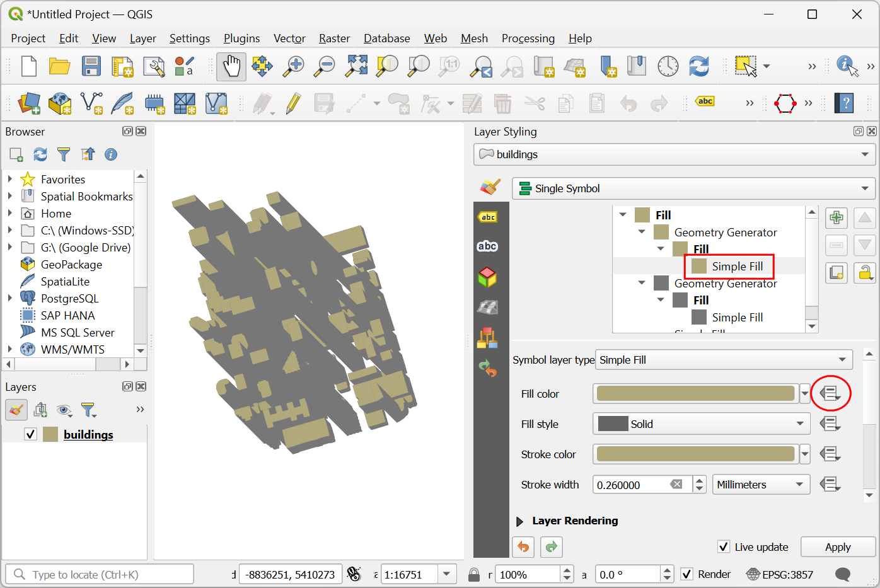The height and width of the screenshot is (588, 880).
Task: Click the Stroke color swatch
Action: [695, 454]
